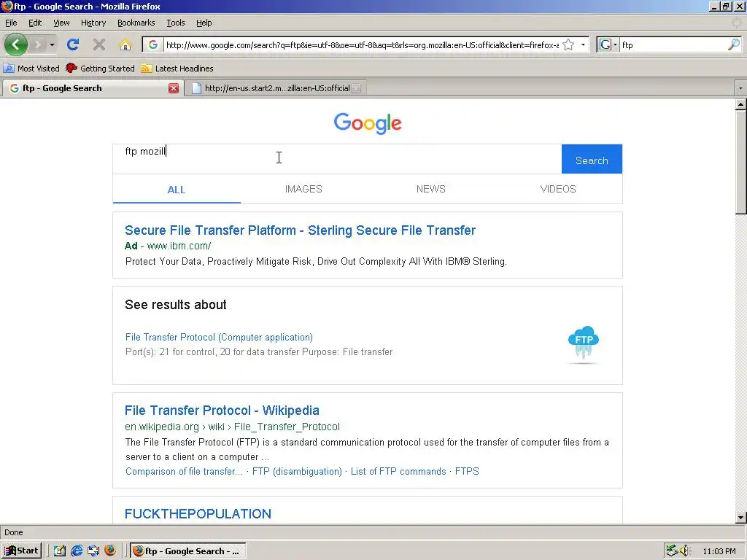
Task: Launch notepad icon in quick launch
Action: tap(60, 551)
